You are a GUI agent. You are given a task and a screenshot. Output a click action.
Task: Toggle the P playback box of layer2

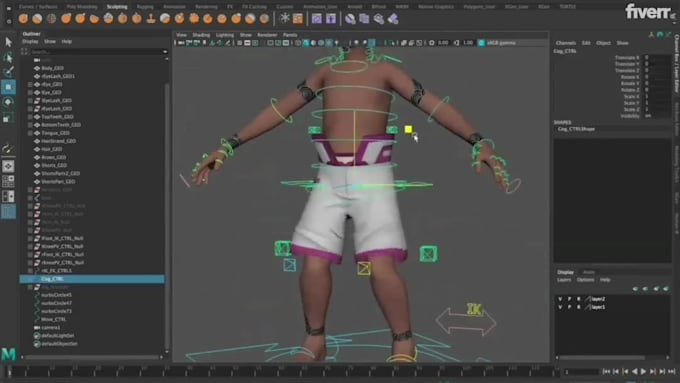(569, 299)
